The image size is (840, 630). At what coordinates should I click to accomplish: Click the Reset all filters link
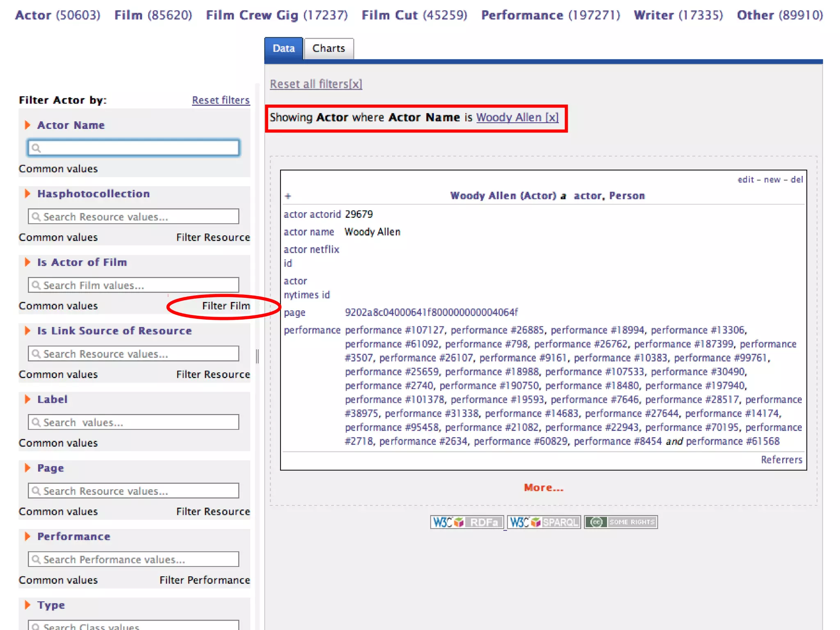(316, 84)
